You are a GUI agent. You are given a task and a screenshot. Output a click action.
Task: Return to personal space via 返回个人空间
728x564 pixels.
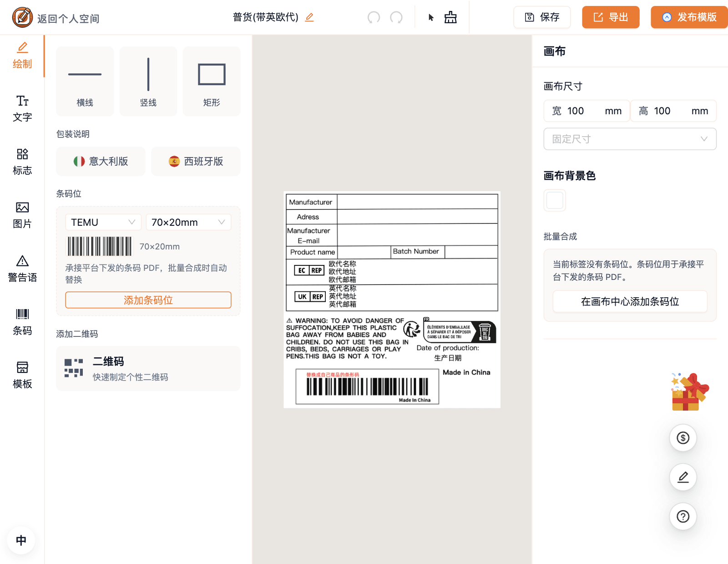68,19
